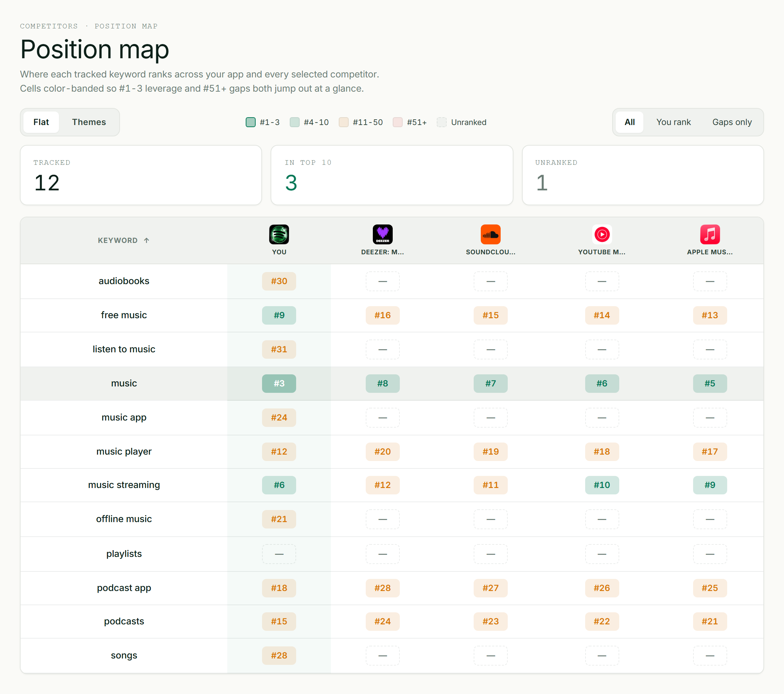Select the music streaming keyword
Image resolution: width=784 pixels, height=694 pixels.
(124, 485)
